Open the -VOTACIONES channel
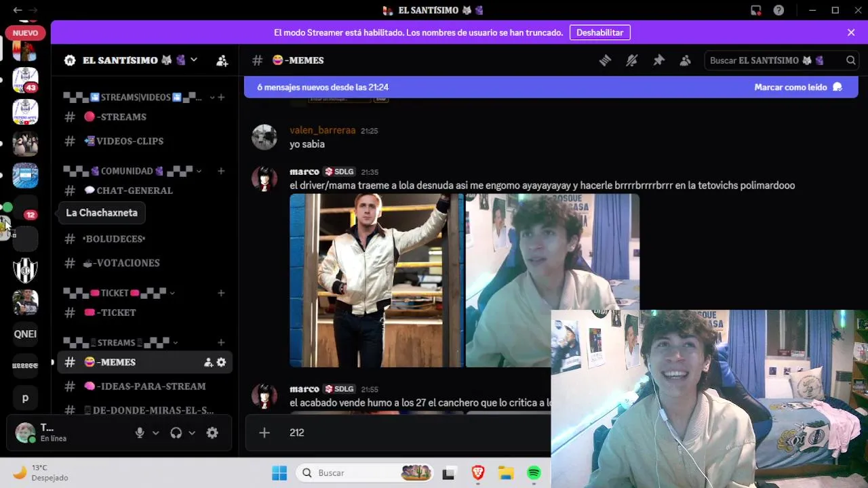 [145, 263]
